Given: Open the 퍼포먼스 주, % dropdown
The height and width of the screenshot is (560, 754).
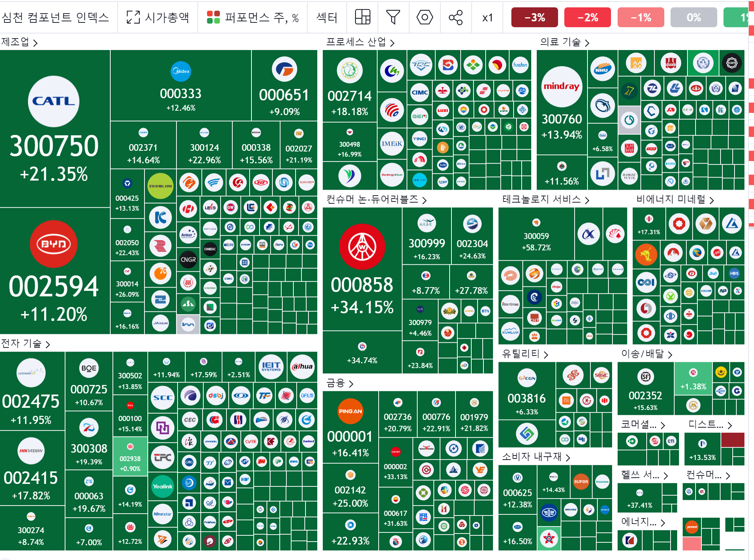Looking at the screenshot, I should 253,17.
